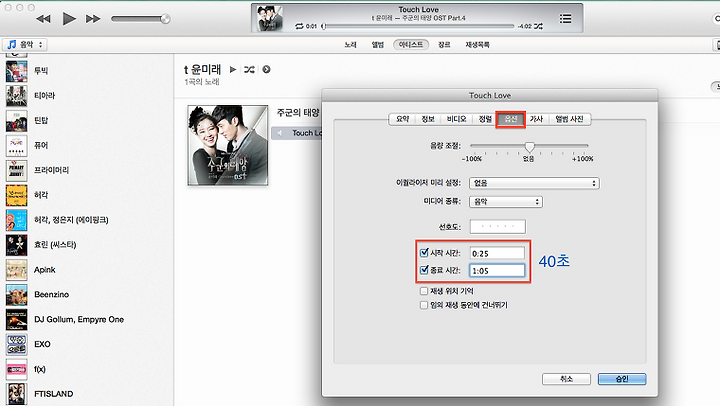Click the arrow circle icon beside t 윤미래
Viewport: 720px width, 406px height.
[x=266, y=69]
